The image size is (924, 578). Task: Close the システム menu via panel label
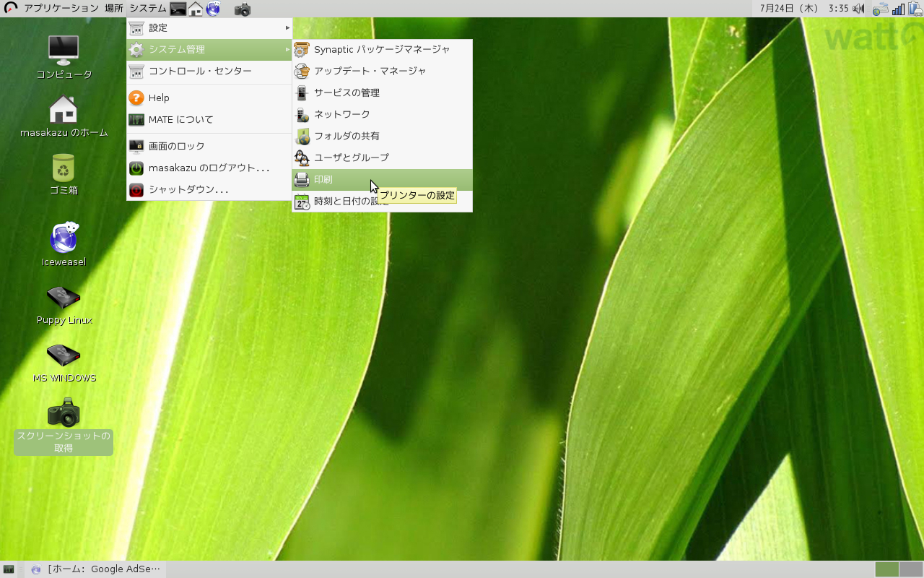[148, 9]
